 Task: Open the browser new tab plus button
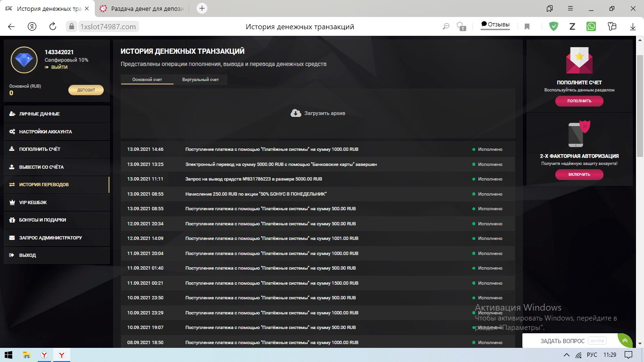click(202, 8)
